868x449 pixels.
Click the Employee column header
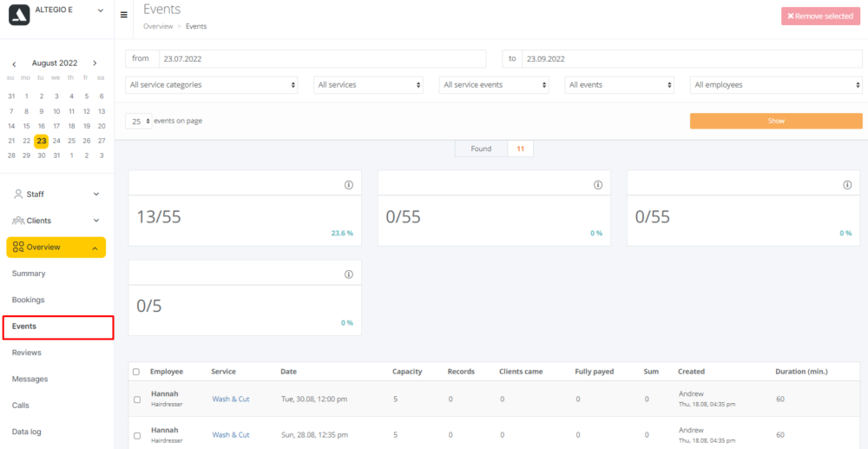(x=167, y=372)
